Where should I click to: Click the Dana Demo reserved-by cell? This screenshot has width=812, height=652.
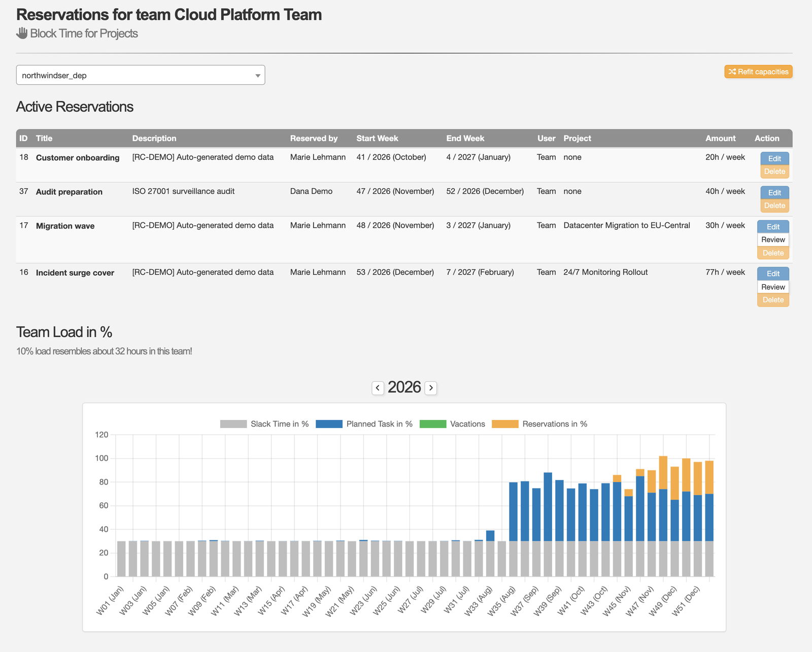[x=311, y=191]
